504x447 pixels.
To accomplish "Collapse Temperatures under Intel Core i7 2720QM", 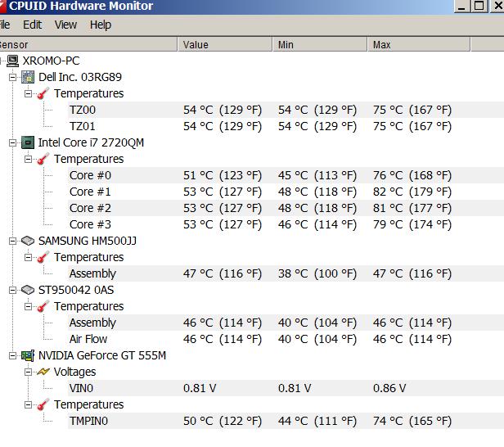I will (x=29, y=159).
